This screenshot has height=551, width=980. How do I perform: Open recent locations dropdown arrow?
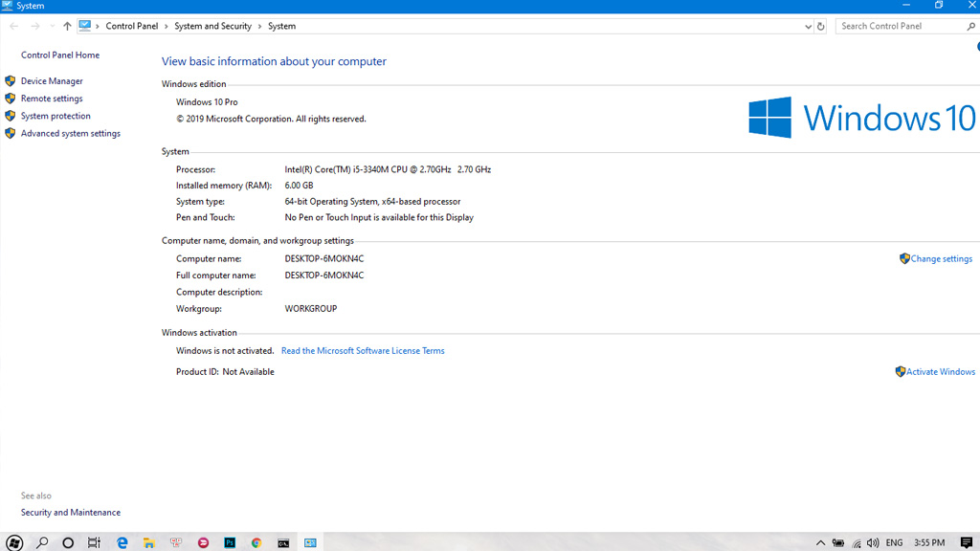[x=52, y=26]
